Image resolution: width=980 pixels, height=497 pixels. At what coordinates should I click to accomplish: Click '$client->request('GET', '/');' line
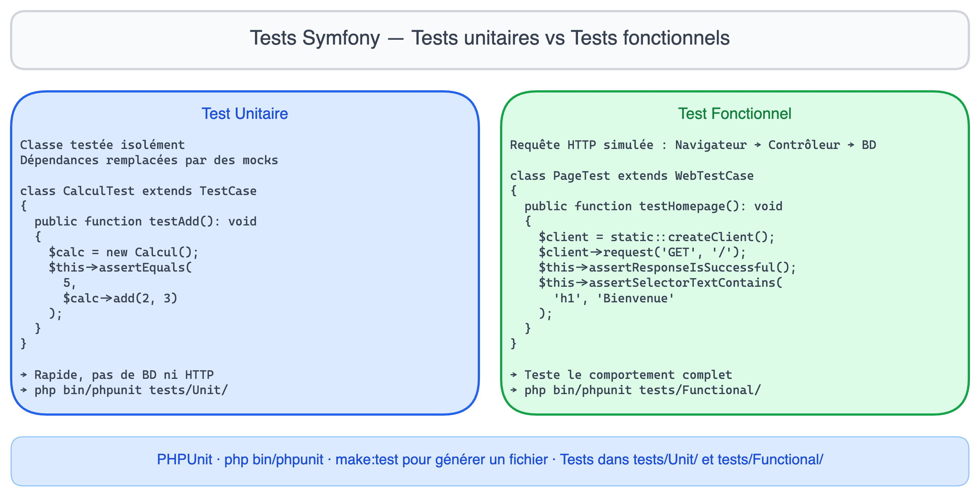point(642,252)
